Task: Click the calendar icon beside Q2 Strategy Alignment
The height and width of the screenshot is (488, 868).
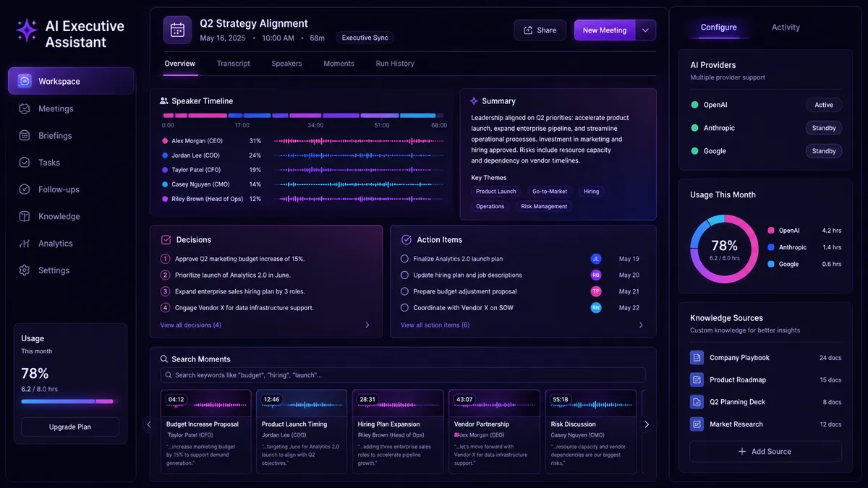Action: click(177, 30)
